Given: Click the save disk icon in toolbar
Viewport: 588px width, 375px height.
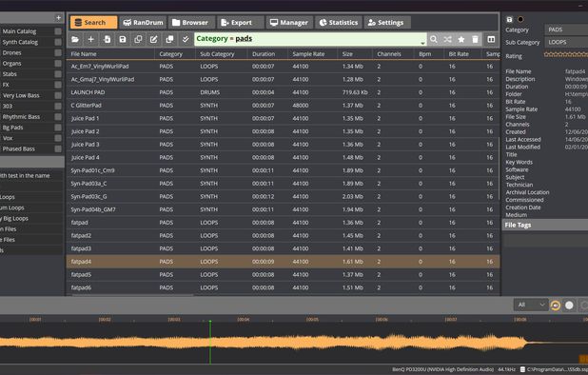Looking at the screenshot, I should [123, 39].
